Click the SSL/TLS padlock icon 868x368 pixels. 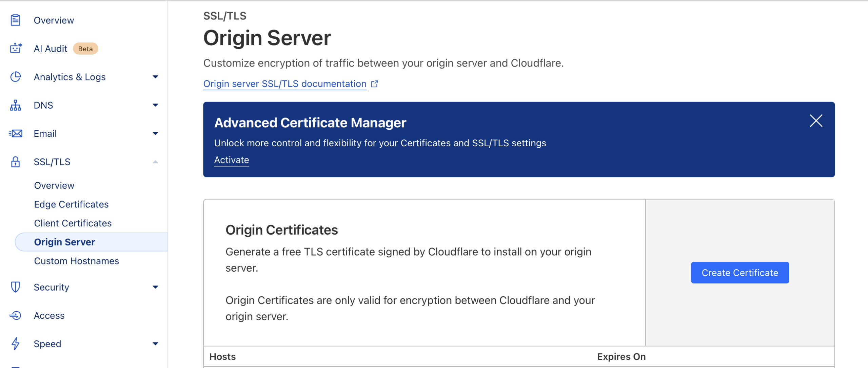16,162
